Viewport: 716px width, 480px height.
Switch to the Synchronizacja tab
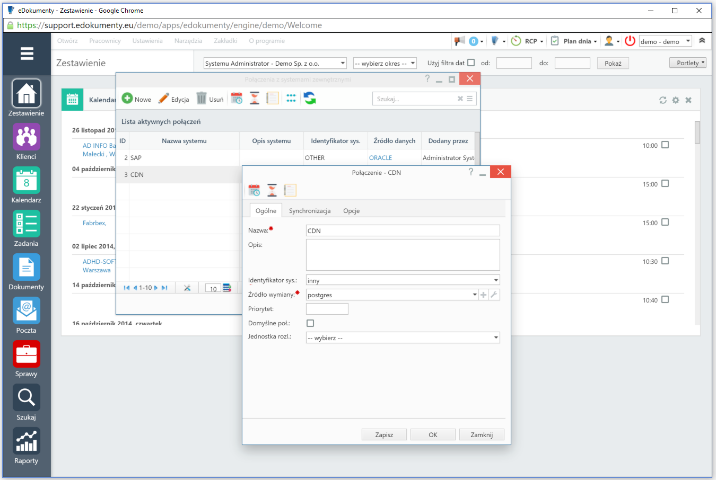310,211
